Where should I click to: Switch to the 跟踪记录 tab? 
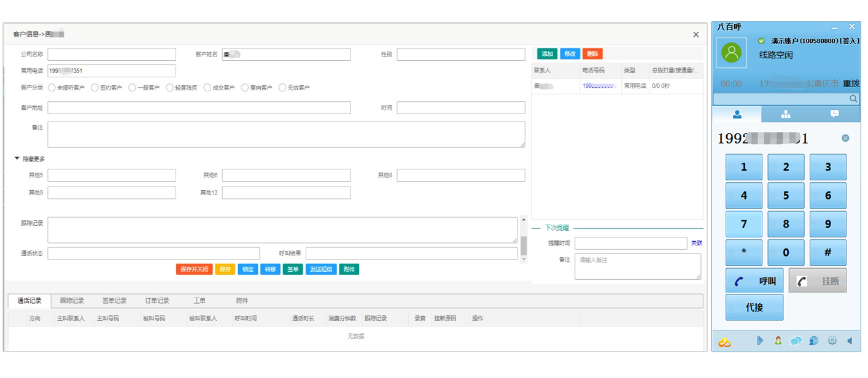pos(72,301)
